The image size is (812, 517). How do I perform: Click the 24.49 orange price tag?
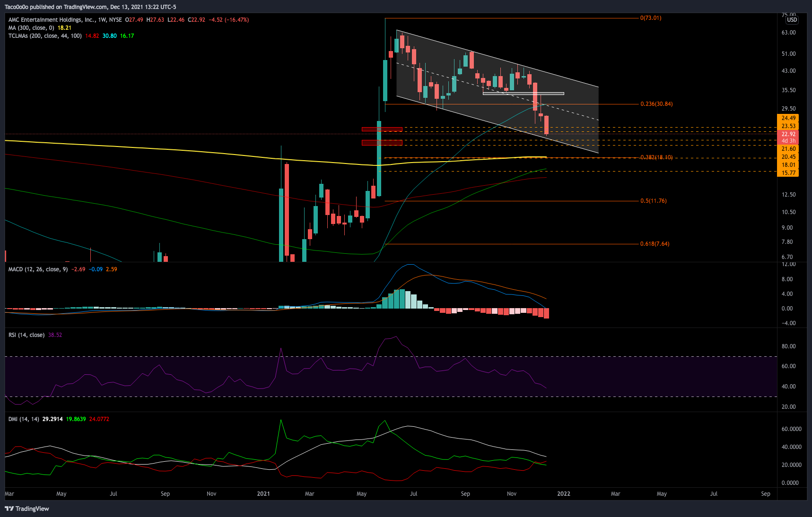[788, 118]
